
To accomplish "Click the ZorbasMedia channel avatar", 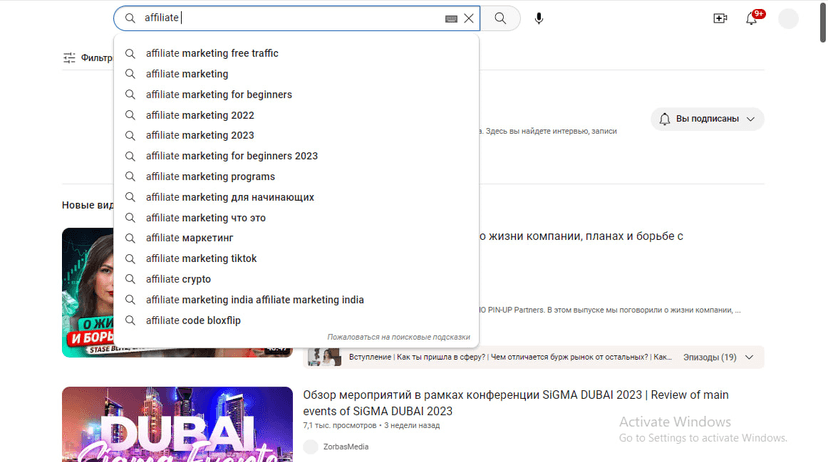I will click(310, 447).
